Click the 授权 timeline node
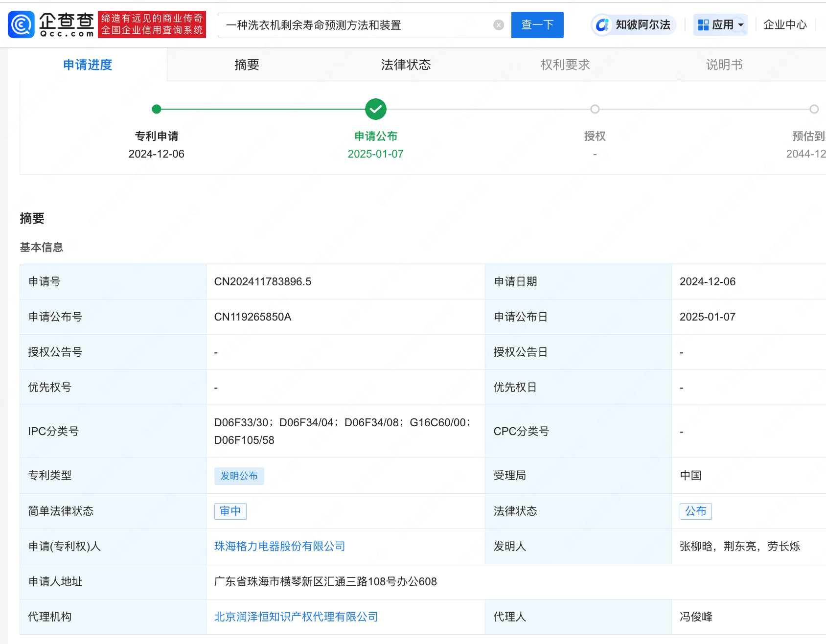 [x=595, y=109]
